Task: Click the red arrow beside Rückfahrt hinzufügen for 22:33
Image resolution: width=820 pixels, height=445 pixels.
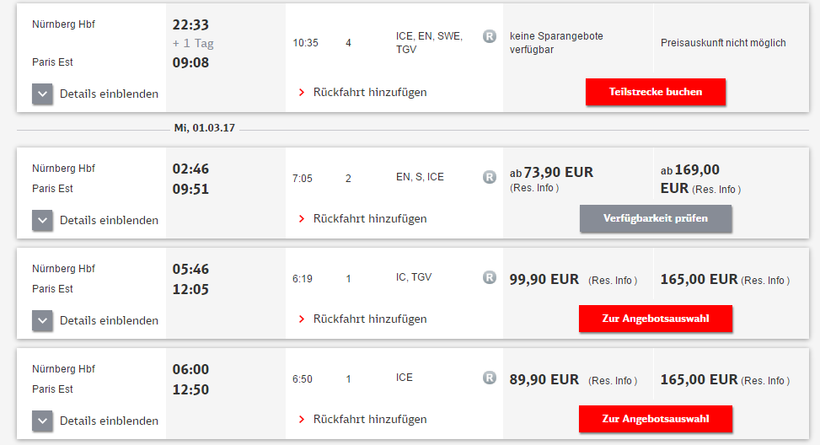Action: click(301, 93)
